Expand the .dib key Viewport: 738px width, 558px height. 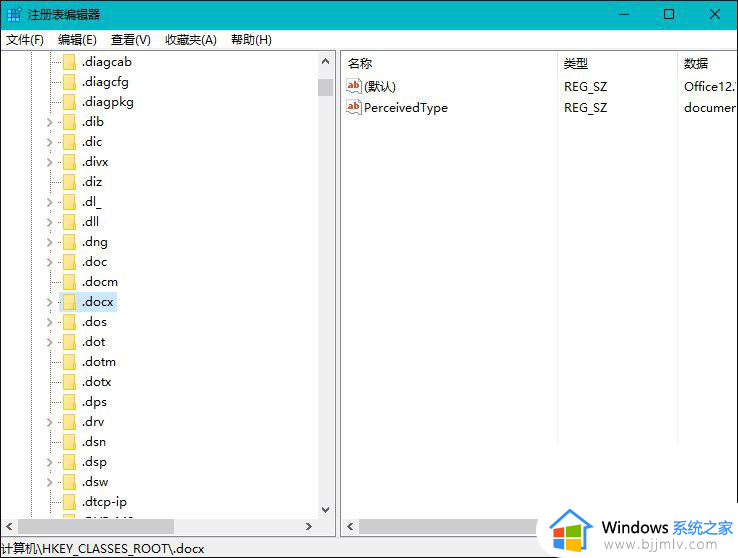[x=49, y=122]
